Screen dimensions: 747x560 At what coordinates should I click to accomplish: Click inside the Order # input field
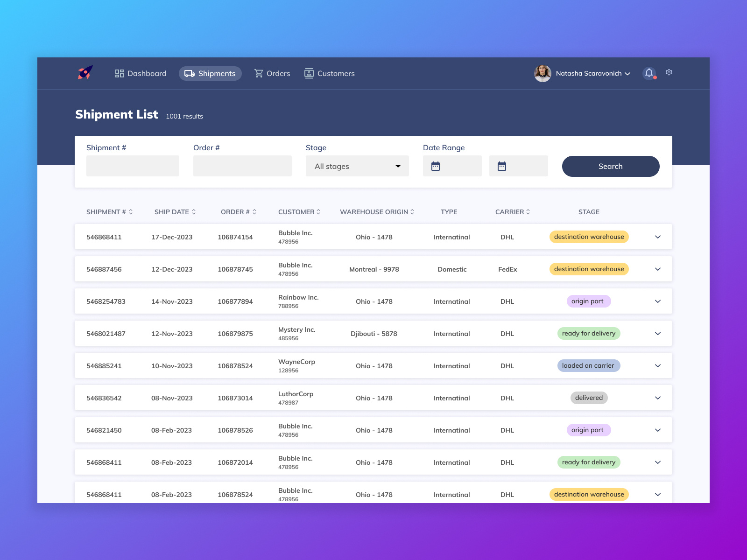pos(242,166)
